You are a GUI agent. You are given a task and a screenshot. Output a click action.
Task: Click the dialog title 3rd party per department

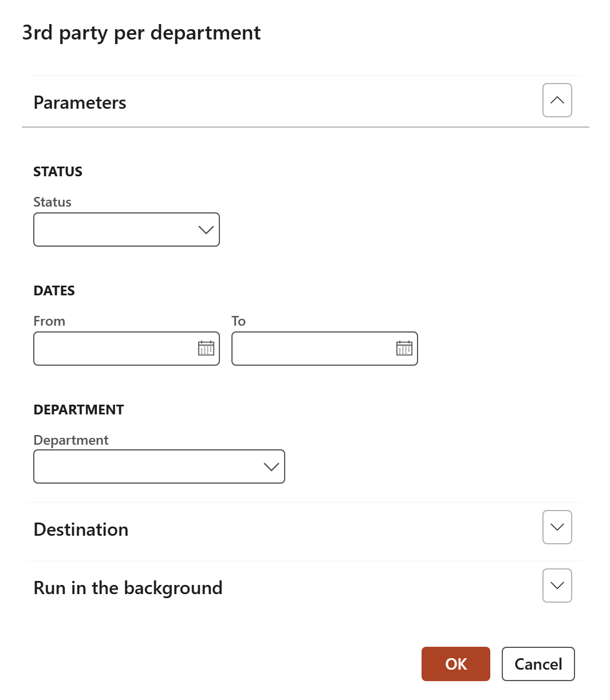(141, 33)
